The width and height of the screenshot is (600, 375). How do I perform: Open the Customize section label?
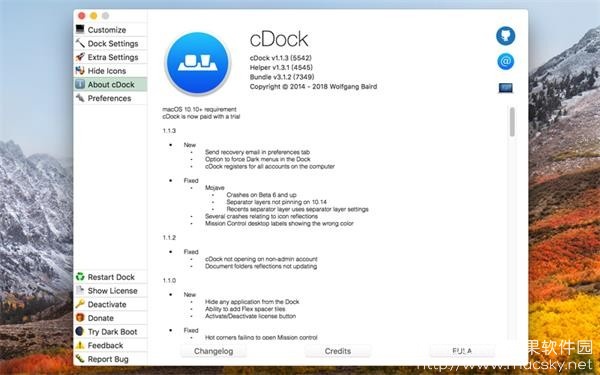[107, 30]
